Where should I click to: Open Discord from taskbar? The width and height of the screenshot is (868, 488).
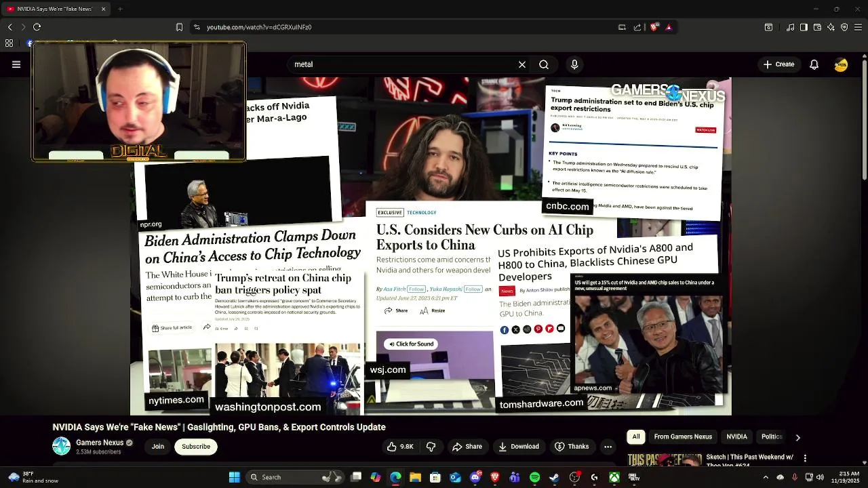tap(475, 477)
